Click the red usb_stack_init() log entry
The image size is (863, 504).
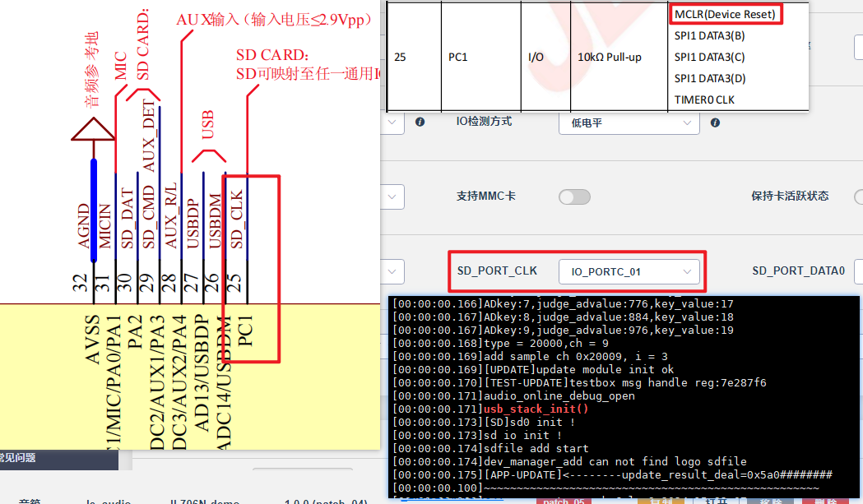536,409
